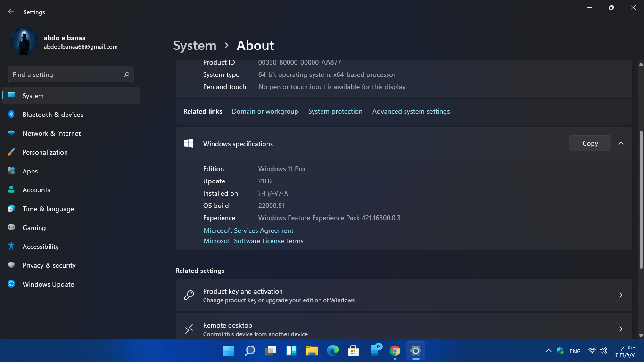
Task: Open Gaming settings
Action: point(71,228)
